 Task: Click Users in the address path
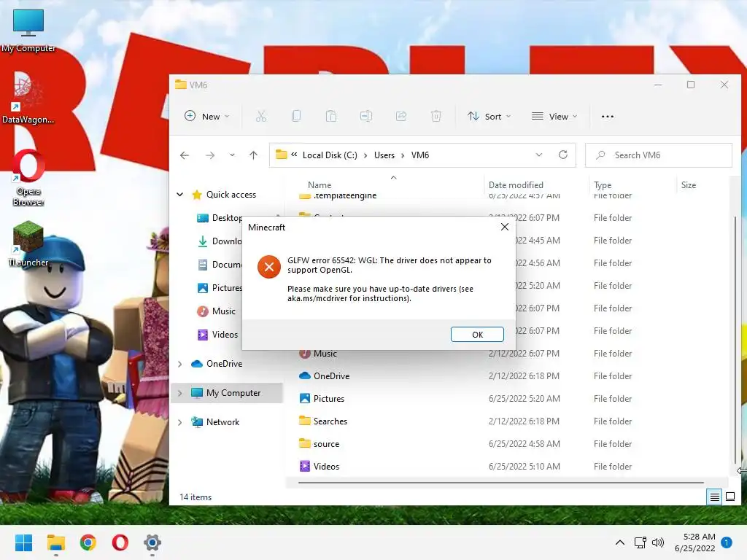(x=384, y=155)
